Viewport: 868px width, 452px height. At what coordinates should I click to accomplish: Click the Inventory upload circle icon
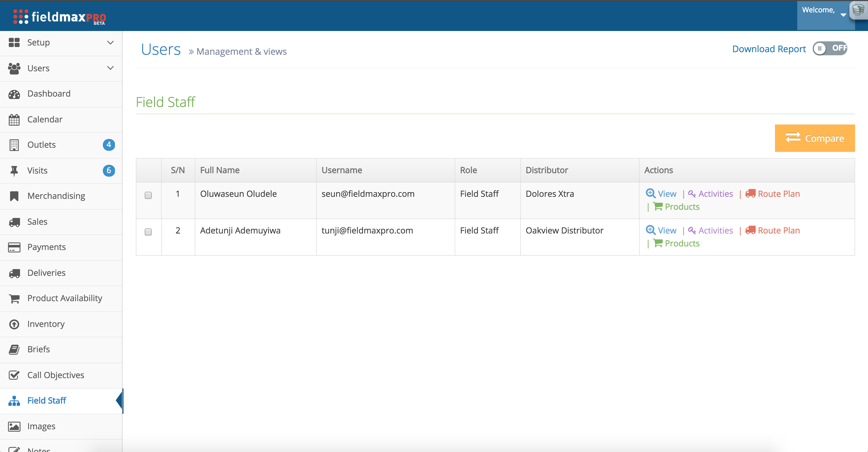(14, 324)
